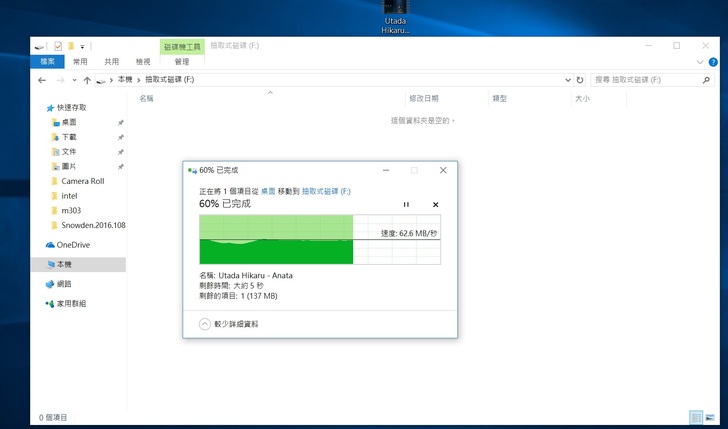Switch to large icons view button

pyautogui.click(x=711, y=417)
